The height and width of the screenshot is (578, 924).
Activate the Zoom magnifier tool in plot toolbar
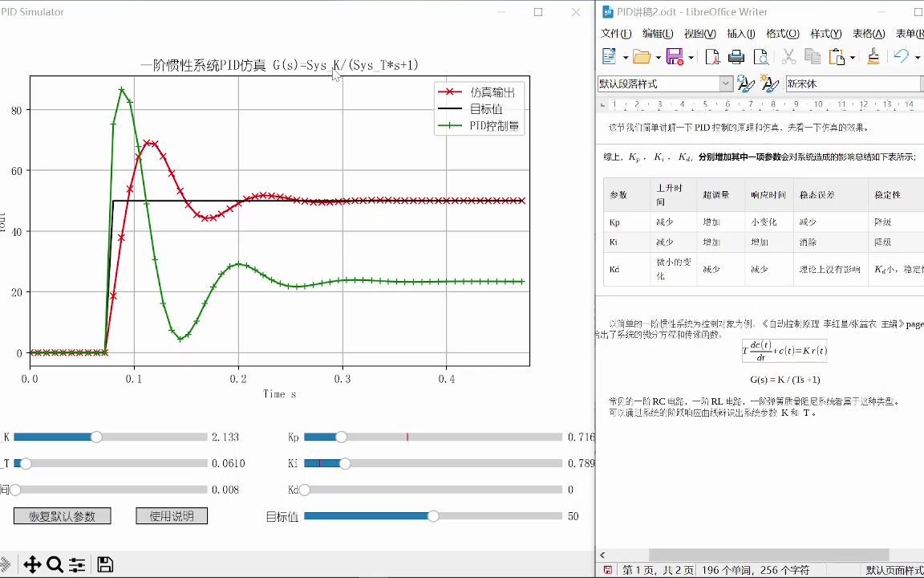(x=55, y=564)
